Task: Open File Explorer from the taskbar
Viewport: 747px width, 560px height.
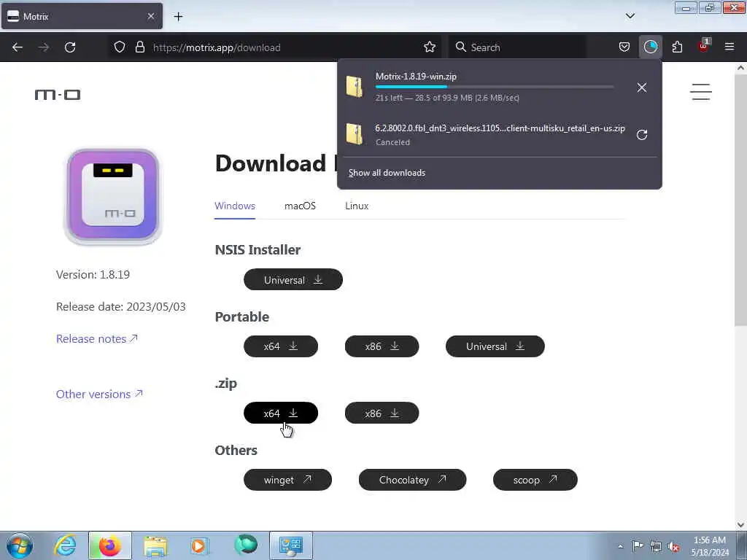Action: point(155,546)
